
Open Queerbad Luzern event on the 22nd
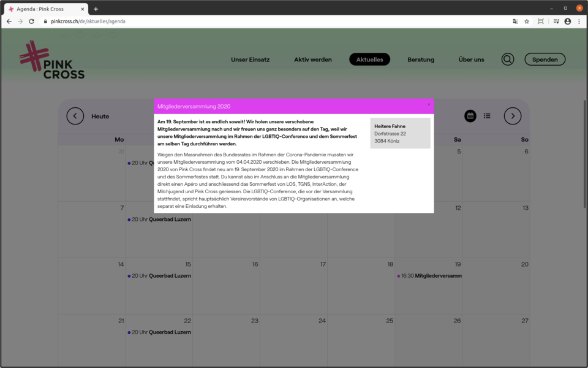point(160,332)
